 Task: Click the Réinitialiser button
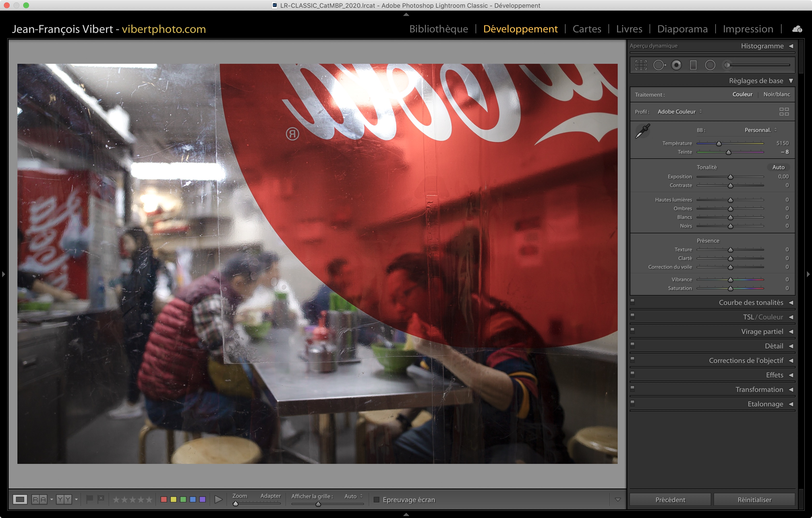(x=754, y=499)
